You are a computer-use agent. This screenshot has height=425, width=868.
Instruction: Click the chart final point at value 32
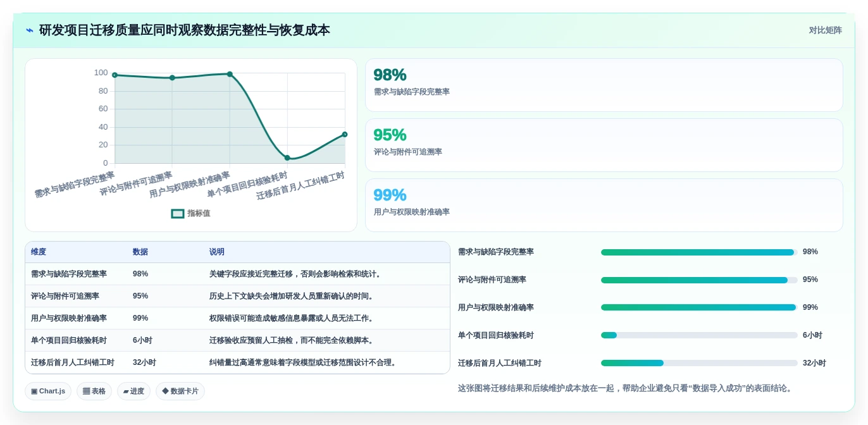tap(345, 134)
